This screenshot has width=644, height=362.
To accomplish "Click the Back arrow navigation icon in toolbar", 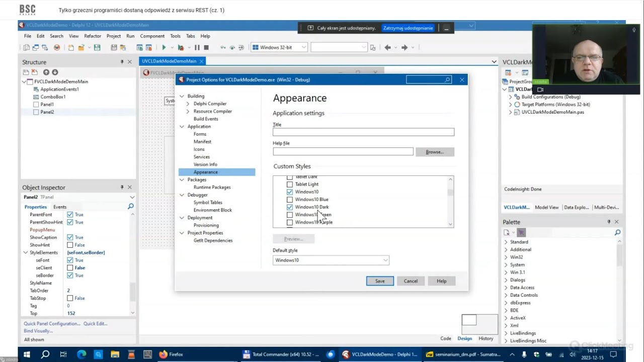I will [387, 47].
